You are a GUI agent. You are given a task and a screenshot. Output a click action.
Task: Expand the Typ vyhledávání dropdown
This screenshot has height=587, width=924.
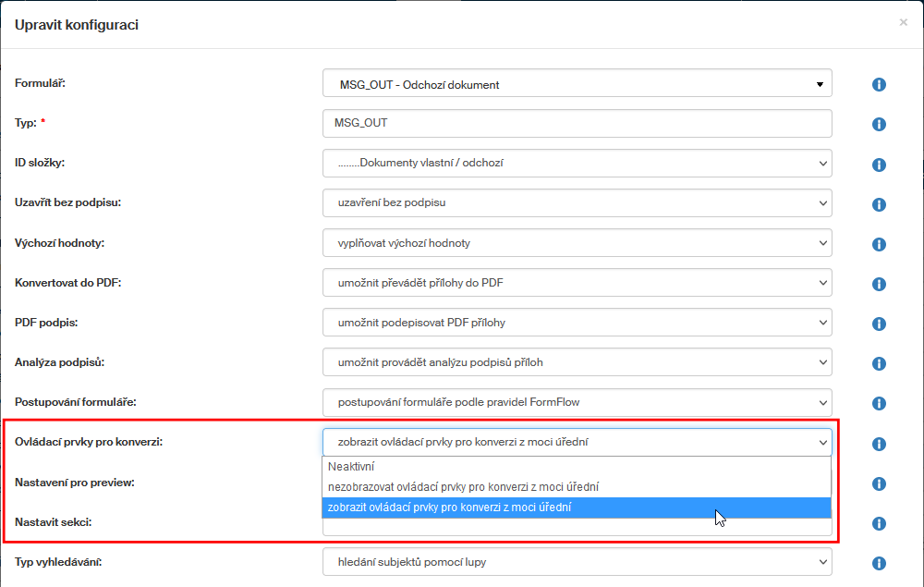(577, 561)
